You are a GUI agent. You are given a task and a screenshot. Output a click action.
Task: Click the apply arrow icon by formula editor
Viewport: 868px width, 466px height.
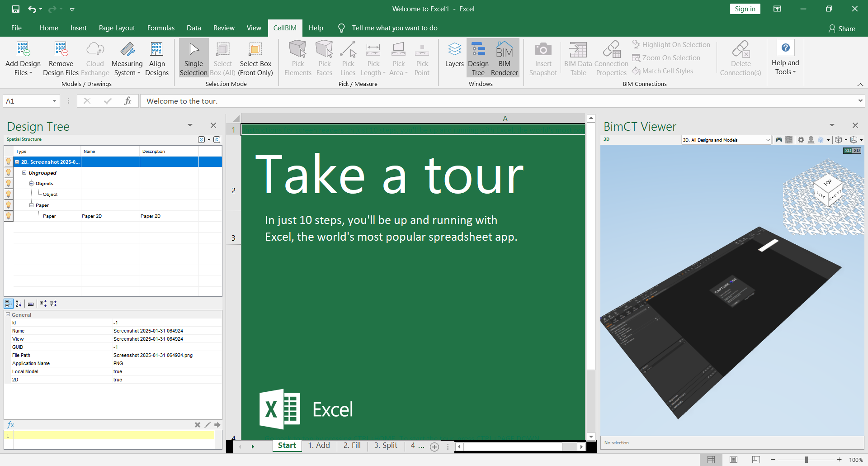(x=217, y=425)
